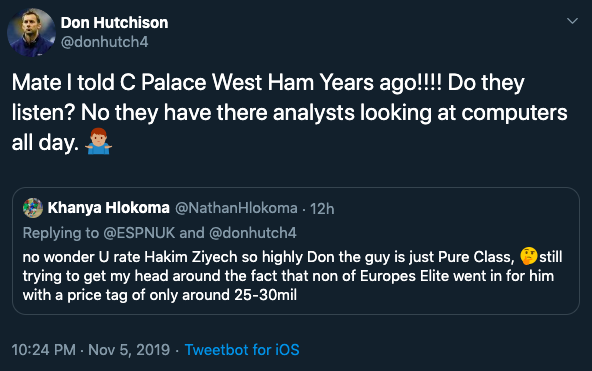Click the 'all day.' text beside emoji

point(45,143)
